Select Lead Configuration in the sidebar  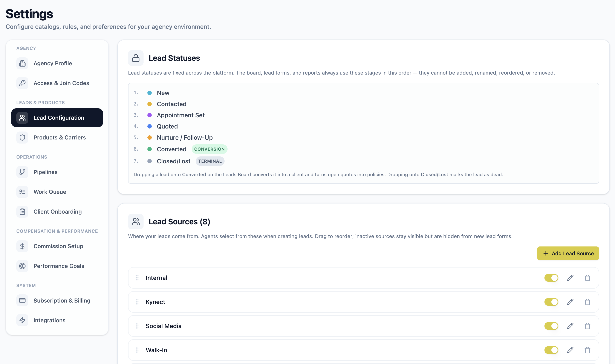pyautogui.click(x=57, y=118)
